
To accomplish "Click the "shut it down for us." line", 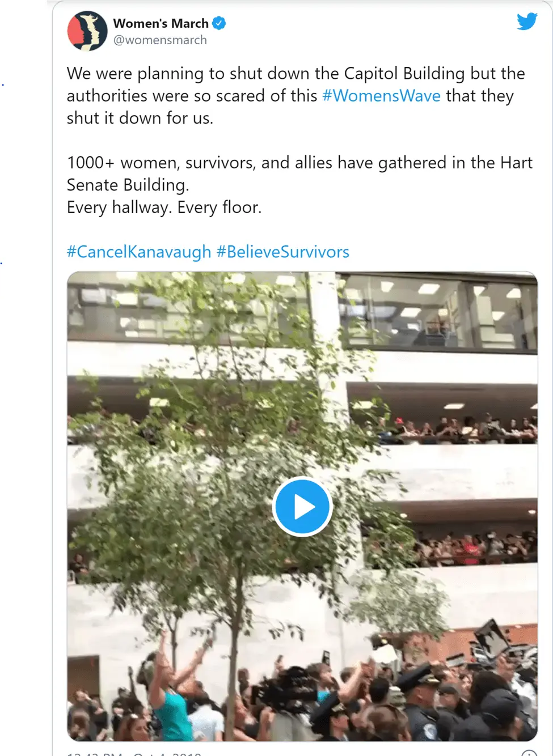I will (140, 118).
